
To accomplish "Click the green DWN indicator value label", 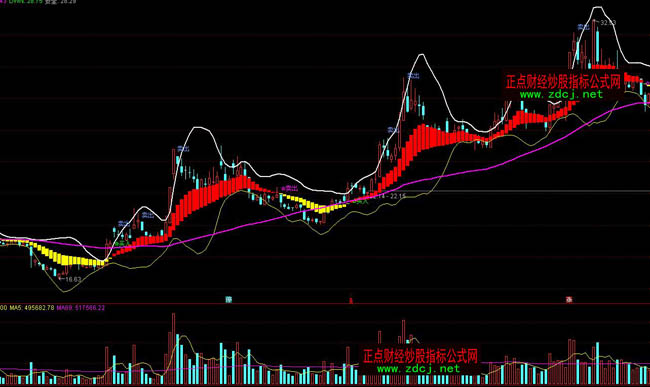I will (26, 2).
